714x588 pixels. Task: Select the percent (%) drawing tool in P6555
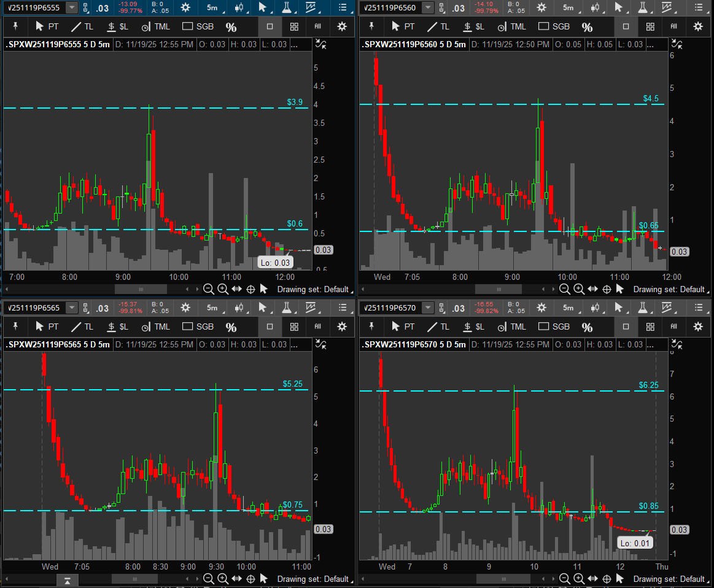pyautogui.click(x=231, y=27)
